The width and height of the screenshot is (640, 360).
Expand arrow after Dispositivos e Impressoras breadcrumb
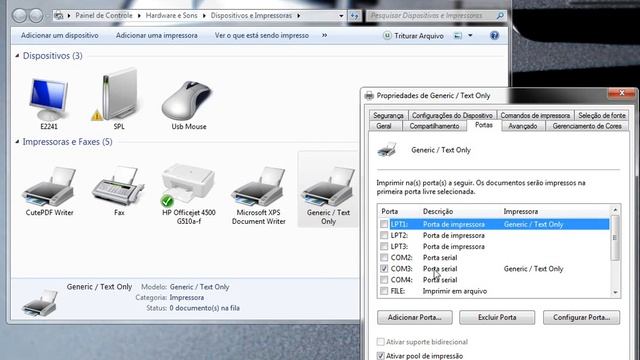click(x=299, y=16)
